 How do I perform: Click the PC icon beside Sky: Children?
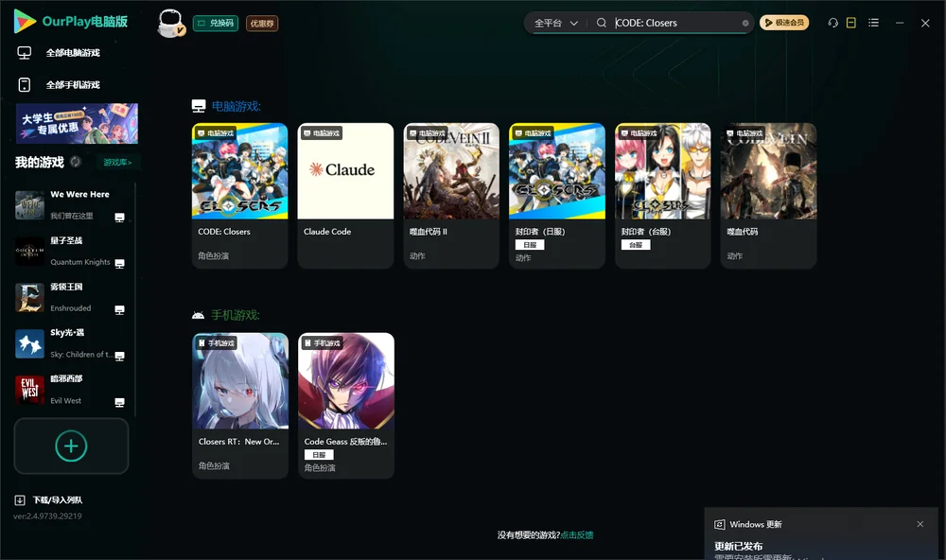coord(119,356)
